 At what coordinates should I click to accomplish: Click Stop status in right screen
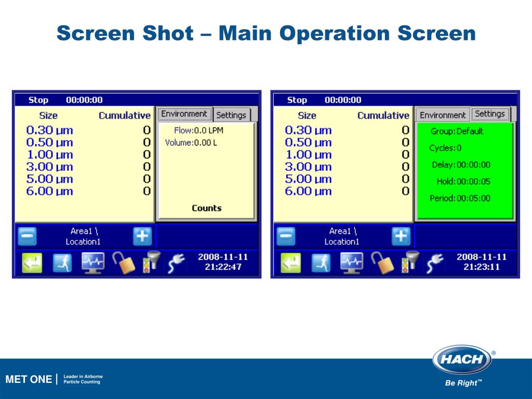[x=297, y=100]
